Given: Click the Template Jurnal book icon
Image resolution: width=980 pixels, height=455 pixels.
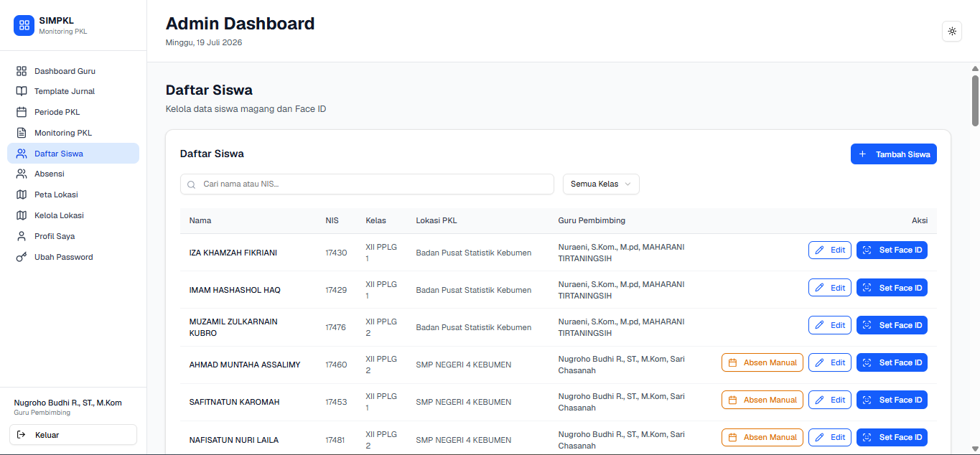Looking at the screenshot, I should point(22,91).
